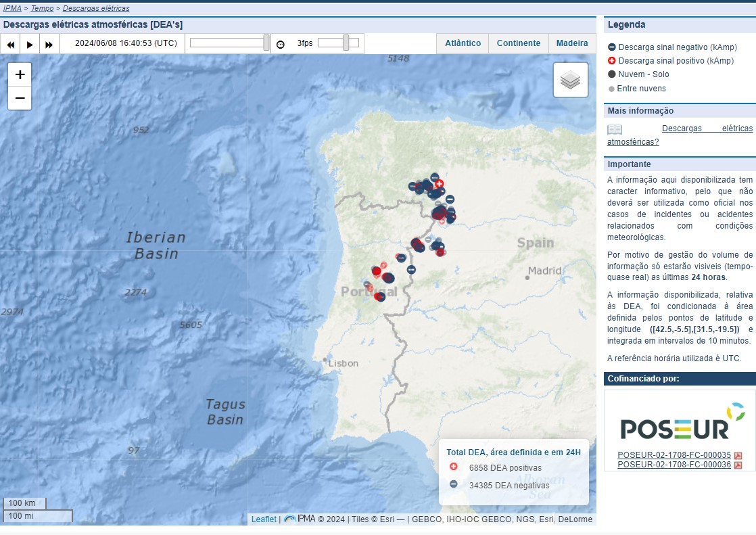Open the Leaflet attribution link

click(264, 519)
